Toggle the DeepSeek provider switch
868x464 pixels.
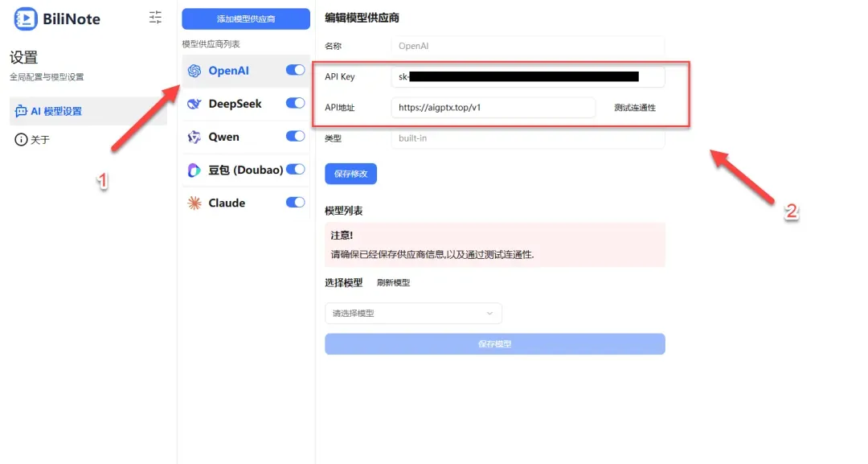click(296, 103)
